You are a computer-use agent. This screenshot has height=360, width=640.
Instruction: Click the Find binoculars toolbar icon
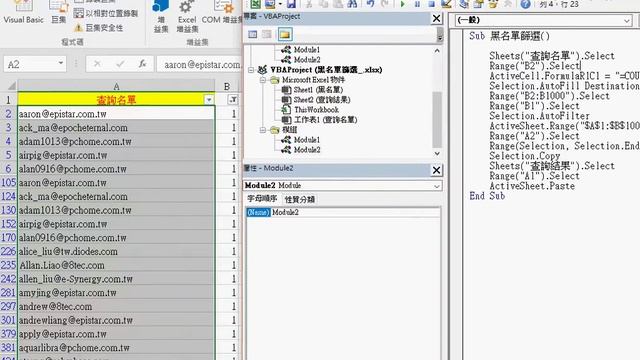click(x=353, y=4)
